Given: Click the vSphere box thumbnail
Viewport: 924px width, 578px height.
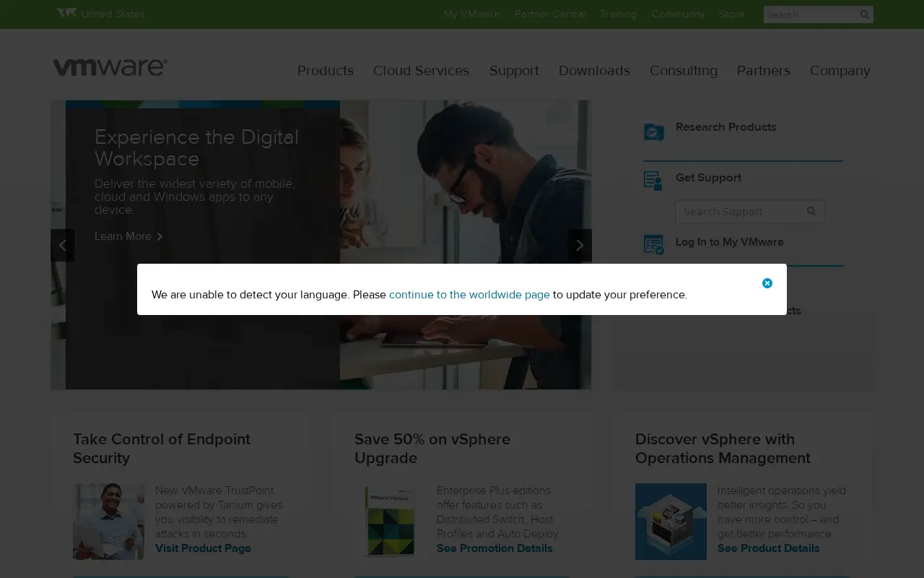Looking at the screenshot, I should tap(390, 522).
